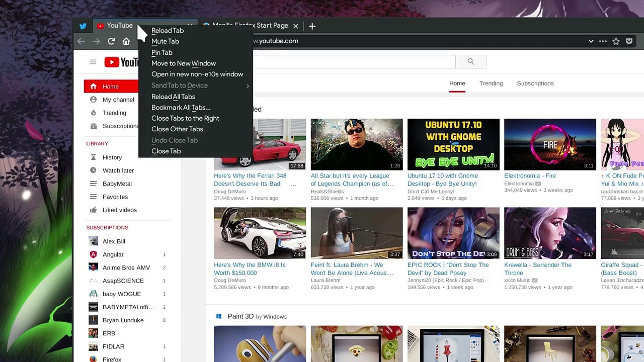This screenshot has width=644, height=362.
Task: Choose Mute Tab from context menu
Action: [195, 41]
